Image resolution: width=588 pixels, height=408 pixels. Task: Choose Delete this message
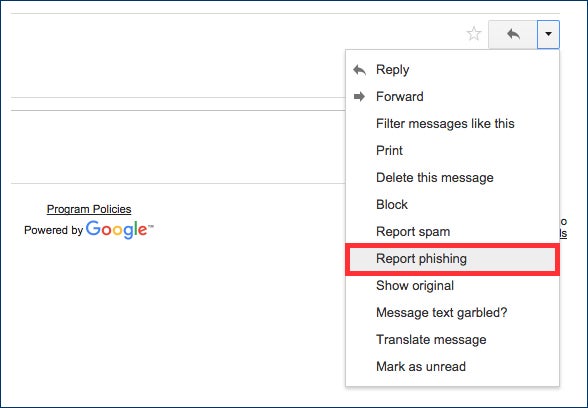(452, 178)
